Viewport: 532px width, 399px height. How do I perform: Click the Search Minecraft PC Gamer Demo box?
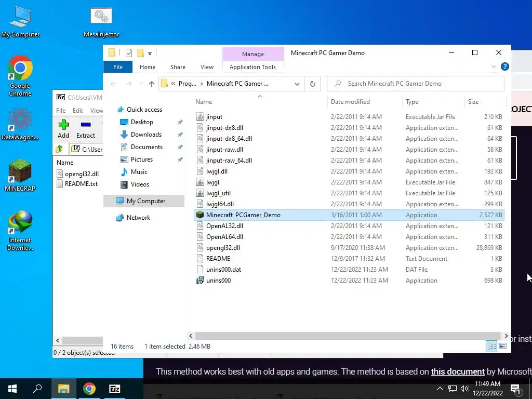tap(416, 84)
